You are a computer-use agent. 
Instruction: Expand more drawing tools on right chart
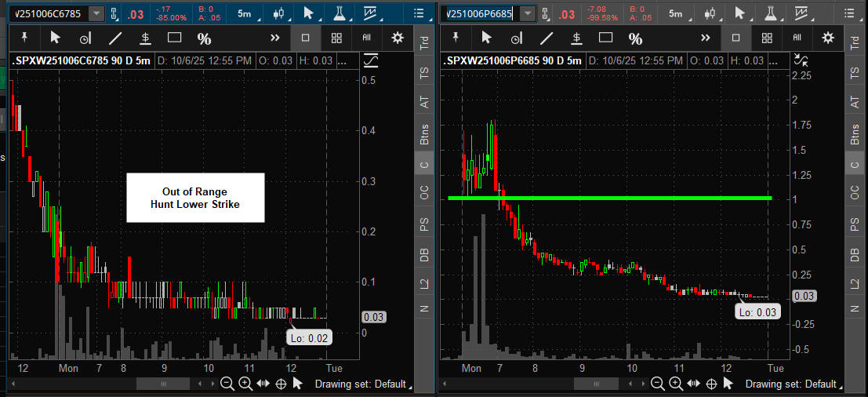tap(705, 38)
